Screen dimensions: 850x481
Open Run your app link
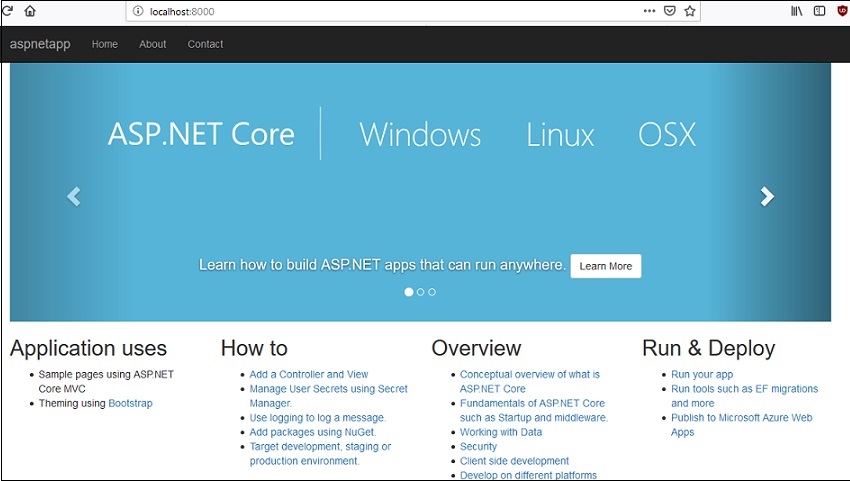702,374
